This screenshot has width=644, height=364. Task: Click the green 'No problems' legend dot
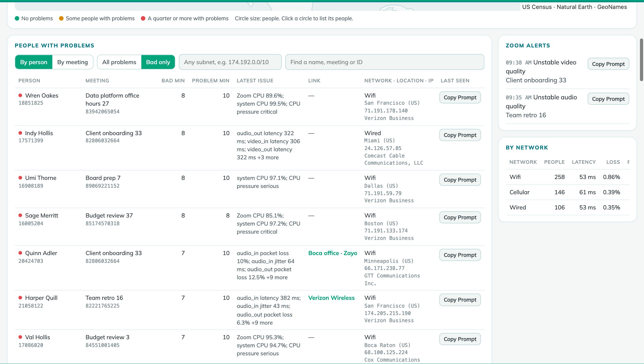[17, 18]
